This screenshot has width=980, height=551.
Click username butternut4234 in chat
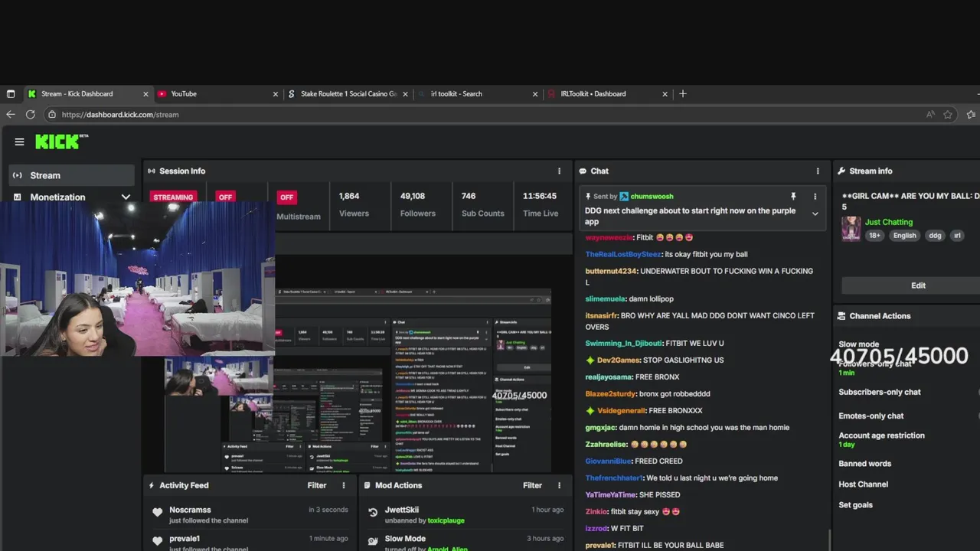coord(611,271)
